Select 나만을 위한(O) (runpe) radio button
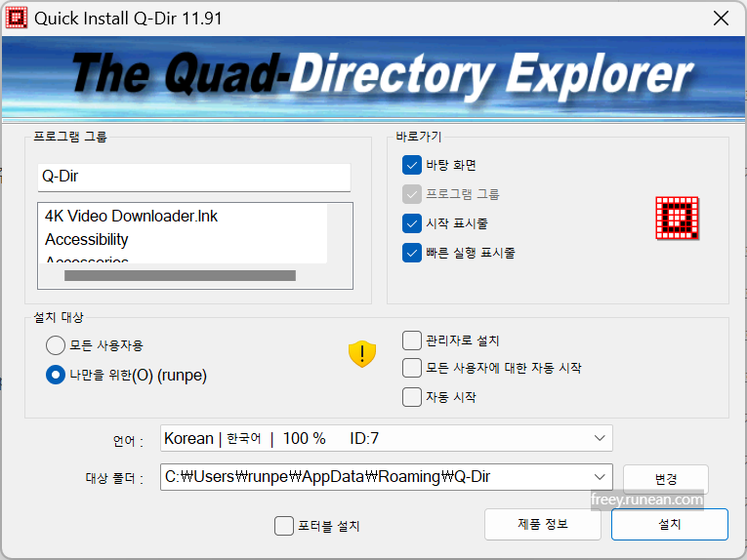This screenshot has height=560, width=747. click(56, 375)
